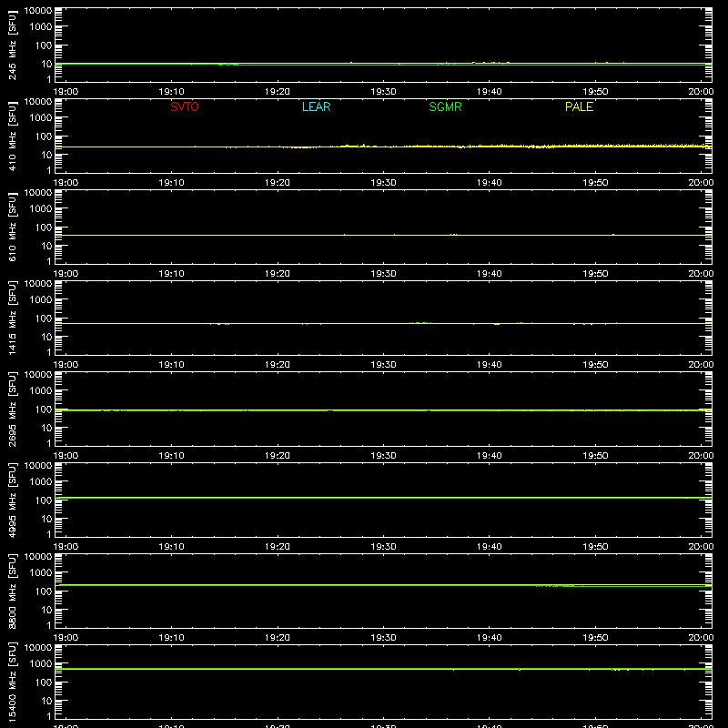The width and height of the screenshot is (728, 728).
Task: Click 19:40 tick label below 610 MHz plot
Action: pyautogui.click(x=490, y=274)
